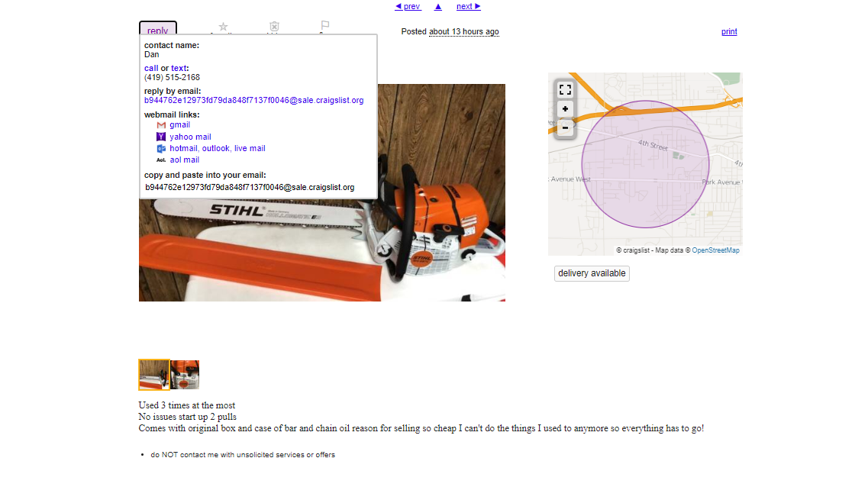Click the up triangle back-to-list icon
The height and width of the screenshot is (487, 868).
[x=438, y=7]
